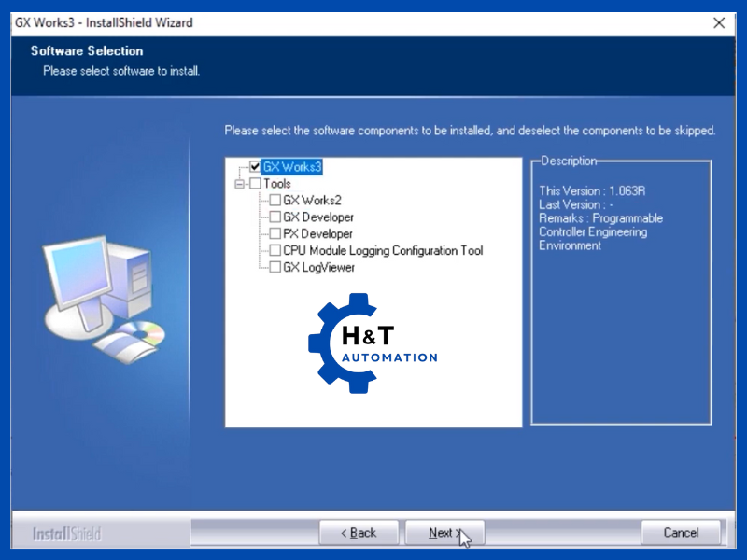The image size is (747, 560).
Task: Go back with the Back button
Action: coord(359,533)
